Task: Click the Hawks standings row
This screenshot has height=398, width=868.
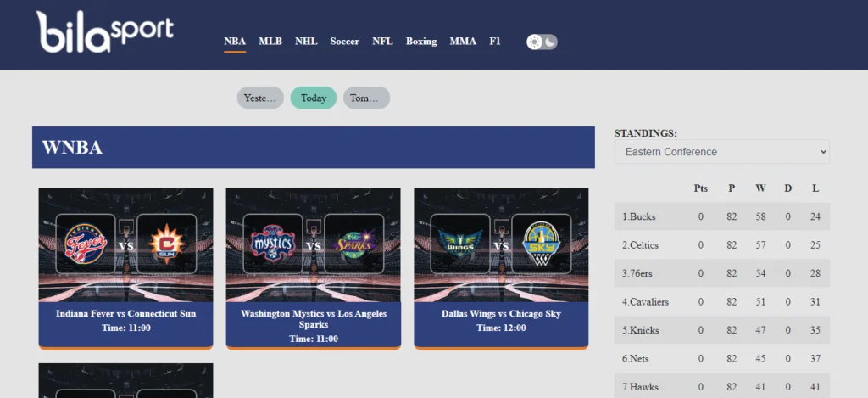Action: tap(722, 386)
